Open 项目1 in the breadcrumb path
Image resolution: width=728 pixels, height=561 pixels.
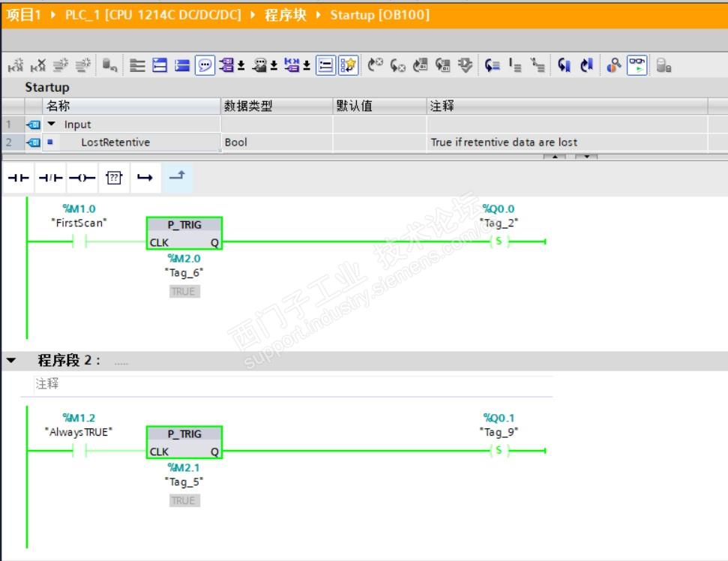(x=24, y=15)
